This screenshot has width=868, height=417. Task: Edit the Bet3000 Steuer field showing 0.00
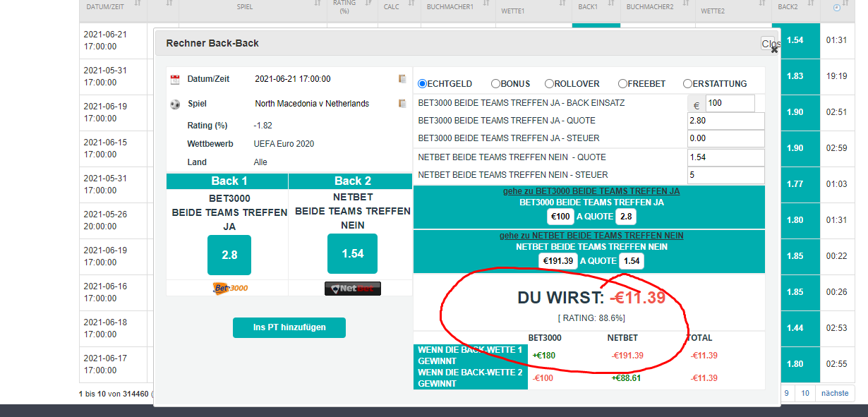pos(726,138)
